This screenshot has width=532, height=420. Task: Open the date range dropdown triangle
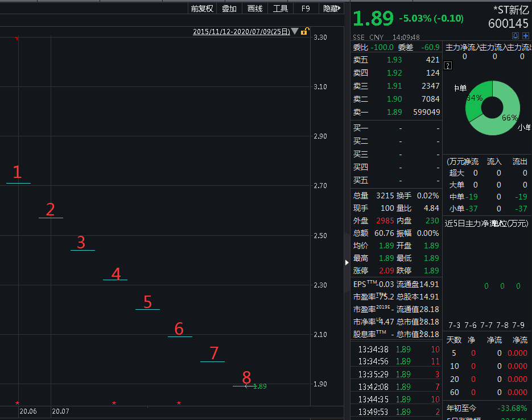pyautogui.click(x=295, y=31)
